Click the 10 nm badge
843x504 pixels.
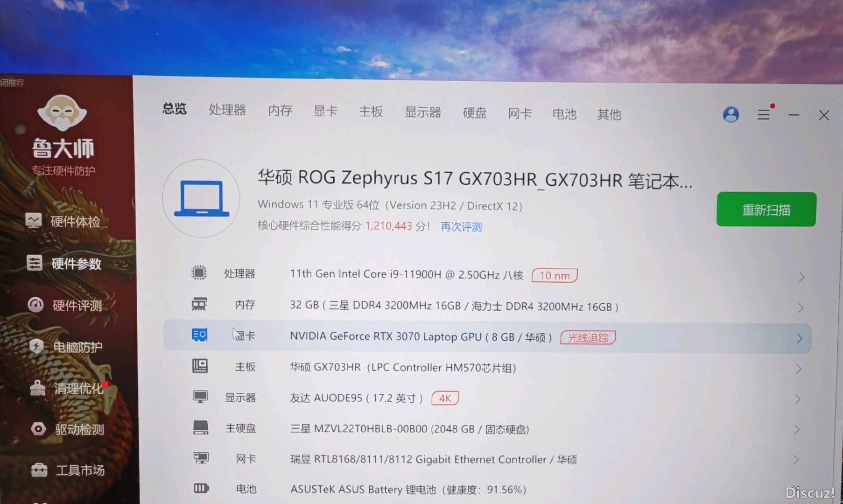coord(555,275)
